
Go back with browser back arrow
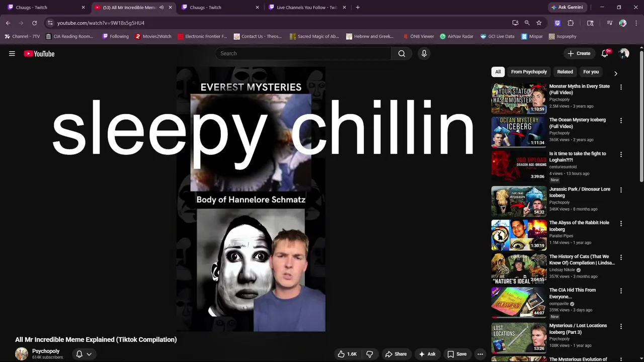click(8, 23)
